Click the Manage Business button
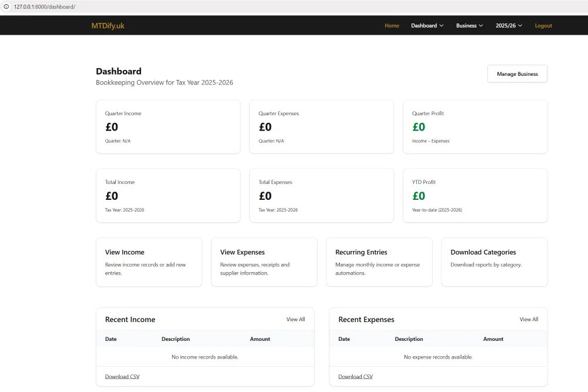Screen dimensions: 588x392 [x=517, y=73]
